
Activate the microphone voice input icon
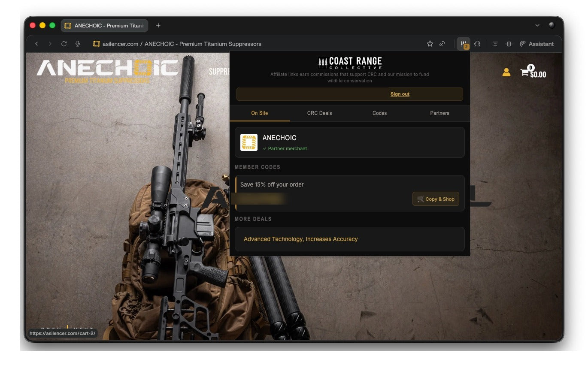[78, 44]
